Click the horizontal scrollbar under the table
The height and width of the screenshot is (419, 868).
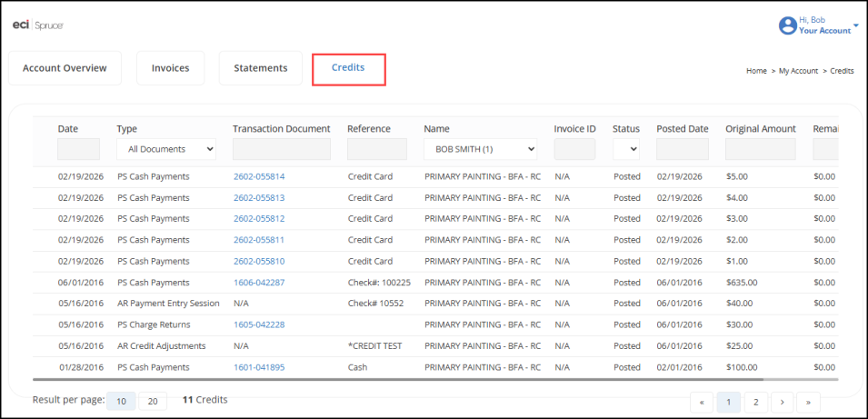434,379
